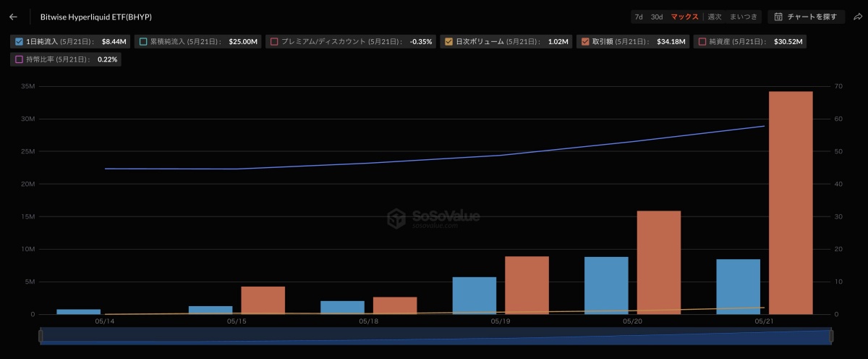
Task: Switch to まいつき interval
Action: coord(744,17)
